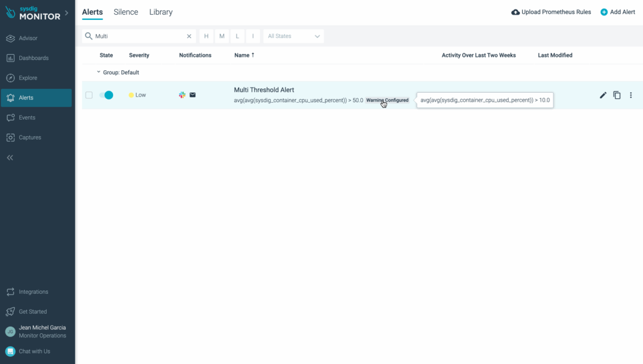Image resolution: width=643 pixels, height=364 pixels.
Task: Click the Multi Threshold Alert name
Action: 264,89
